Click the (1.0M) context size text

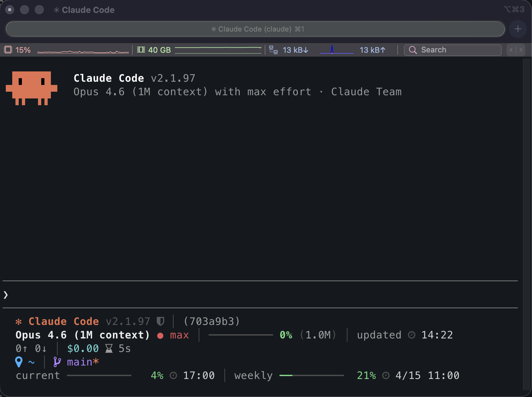pyautogui.click(x=318, y=335)
